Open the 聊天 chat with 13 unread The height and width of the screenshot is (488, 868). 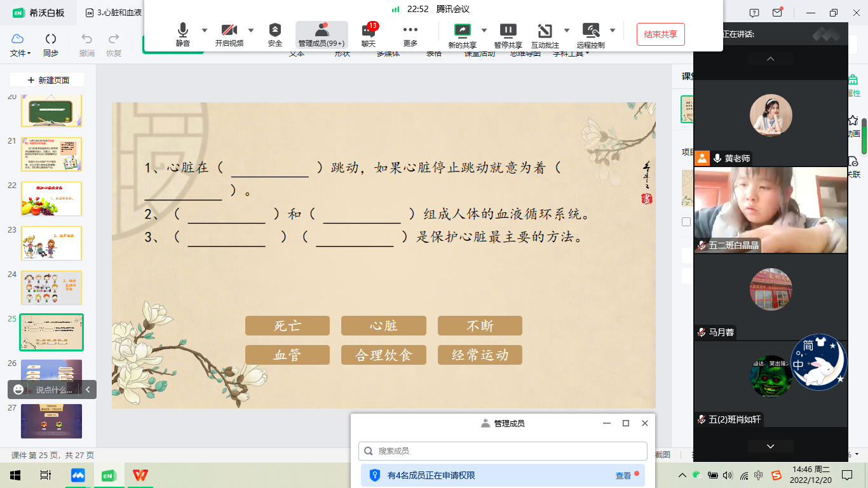coord(369,36)
